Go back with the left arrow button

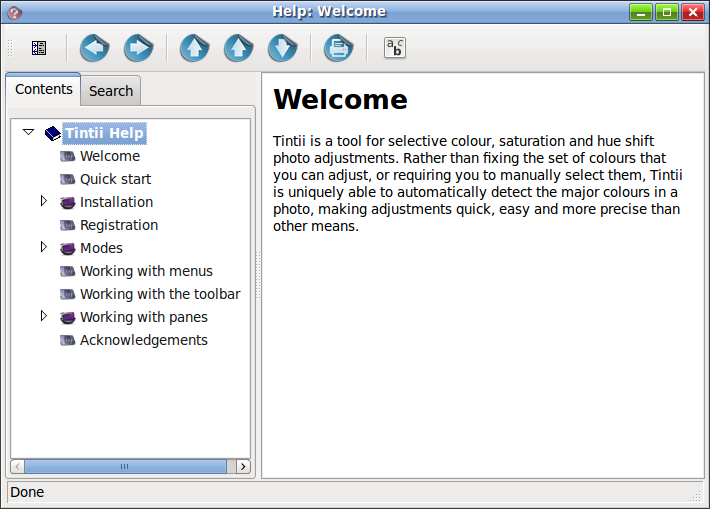[95, 48]
